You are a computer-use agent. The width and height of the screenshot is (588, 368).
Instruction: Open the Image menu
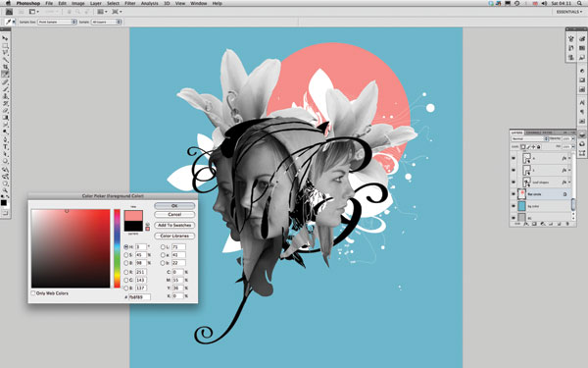tap(78, 3)
